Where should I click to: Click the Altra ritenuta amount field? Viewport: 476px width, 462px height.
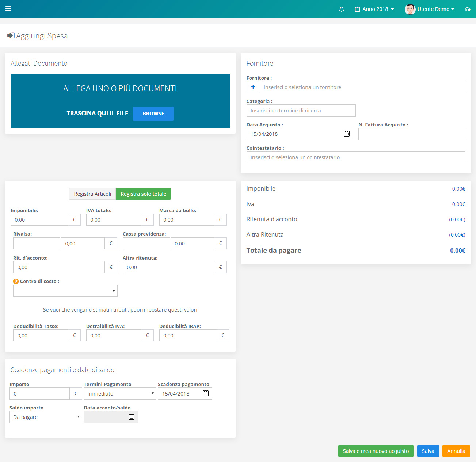click(x=168, y=267)
